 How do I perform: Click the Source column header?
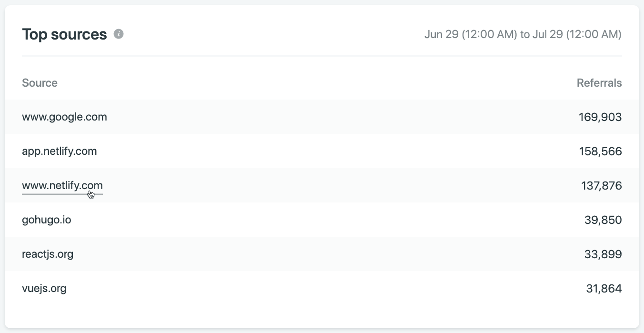[40, 83]
